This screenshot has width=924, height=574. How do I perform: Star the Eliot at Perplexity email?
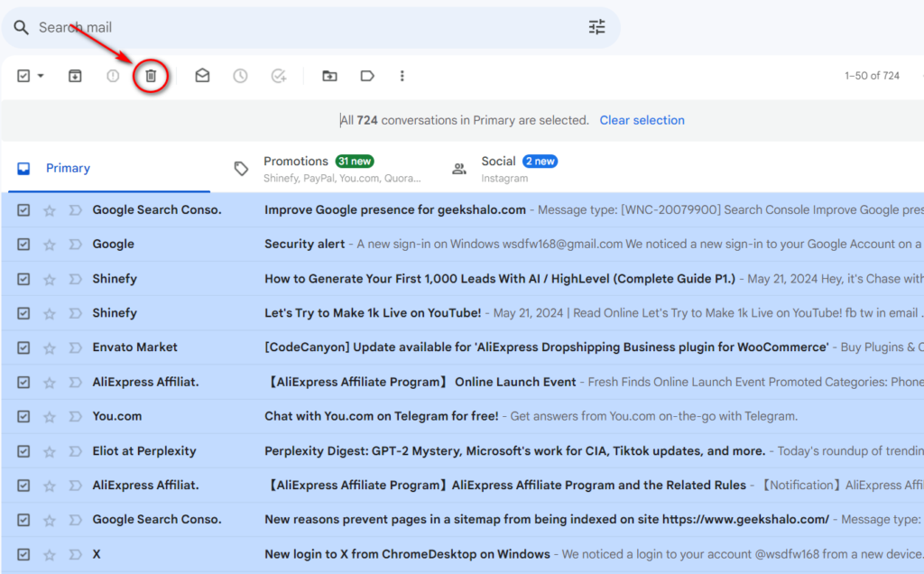50,451
